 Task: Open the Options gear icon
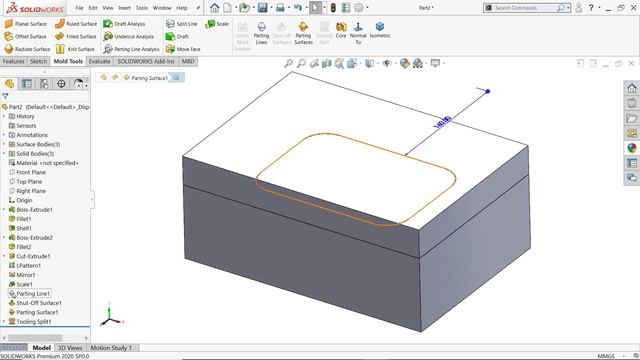tap(358, 7)
